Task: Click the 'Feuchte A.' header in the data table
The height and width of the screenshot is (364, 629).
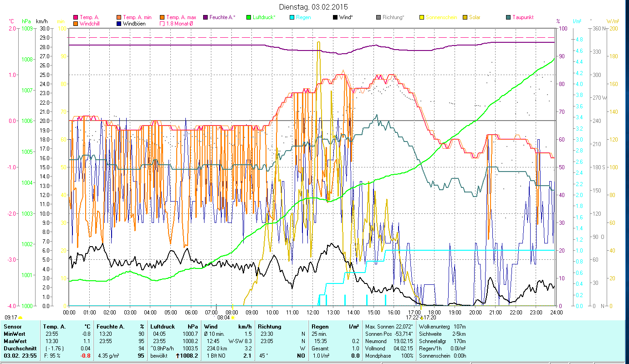Action: pyautogui.click(x=111, y=327)
